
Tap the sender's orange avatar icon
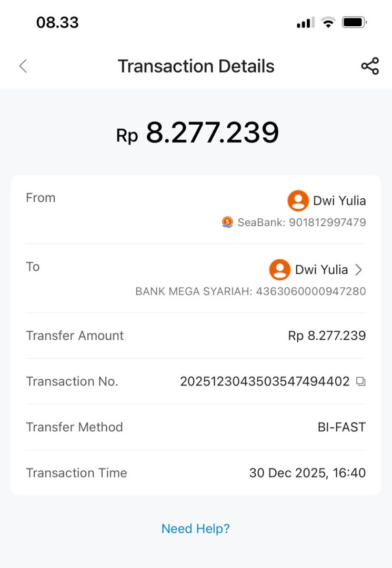298,201
